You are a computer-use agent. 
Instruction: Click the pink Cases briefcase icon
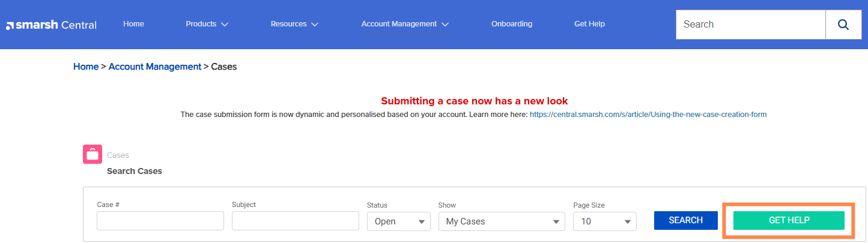click(x=92, y=154)
